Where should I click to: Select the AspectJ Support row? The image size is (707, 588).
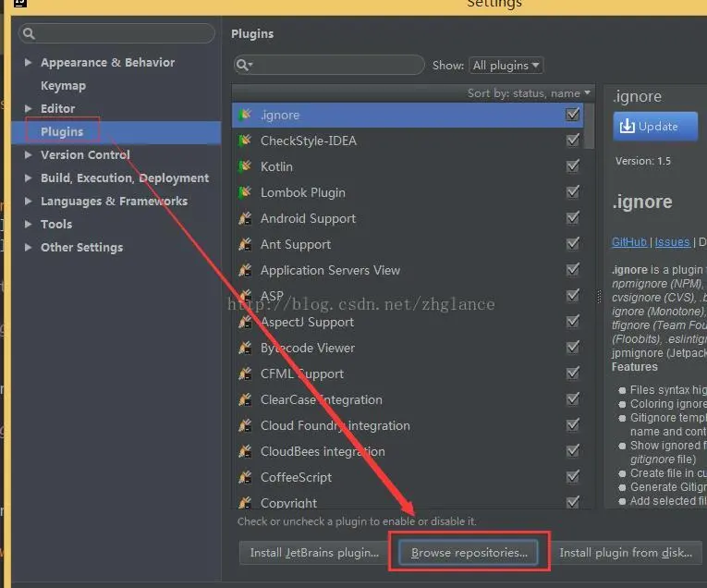click(408, 322)
